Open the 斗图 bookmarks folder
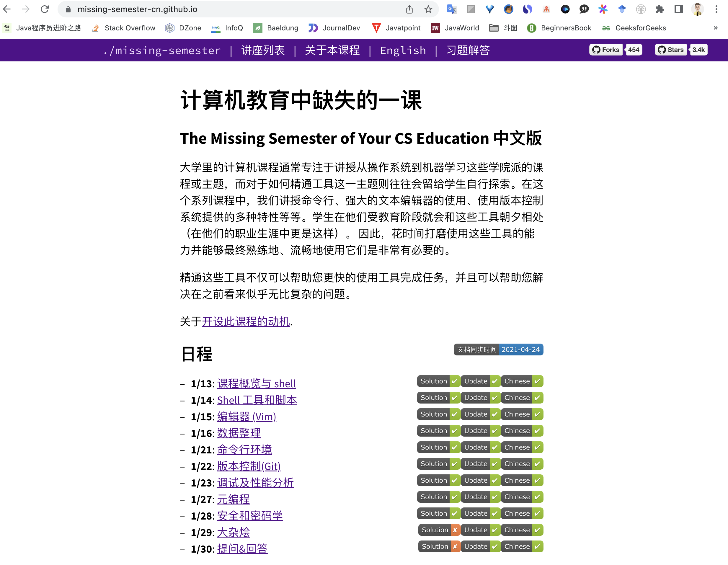 [503, 28]
